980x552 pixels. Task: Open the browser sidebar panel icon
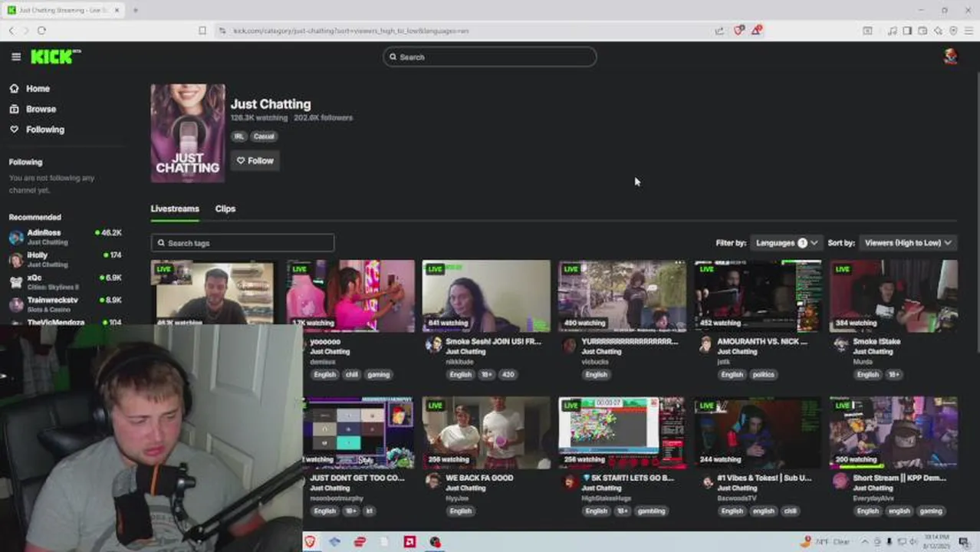(907, 31)
